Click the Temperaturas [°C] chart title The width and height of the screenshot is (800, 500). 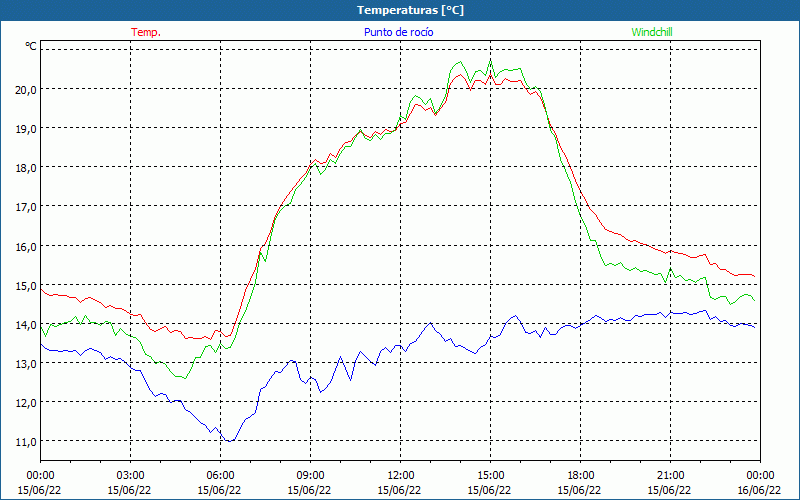click(410, 10)
